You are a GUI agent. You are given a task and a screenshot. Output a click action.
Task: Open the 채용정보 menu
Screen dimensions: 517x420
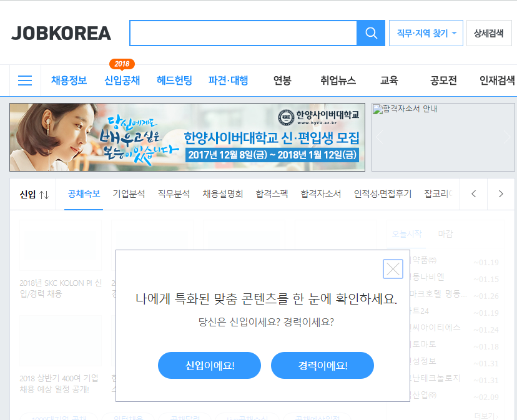point(69,81)
